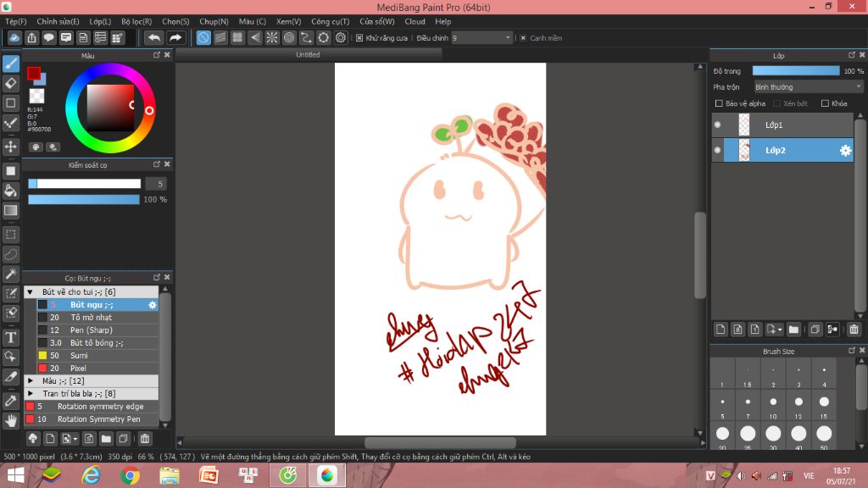Enable the concentric circle snap guide
The height and width of the screenshot is (488, 868).
pos(289,37)
